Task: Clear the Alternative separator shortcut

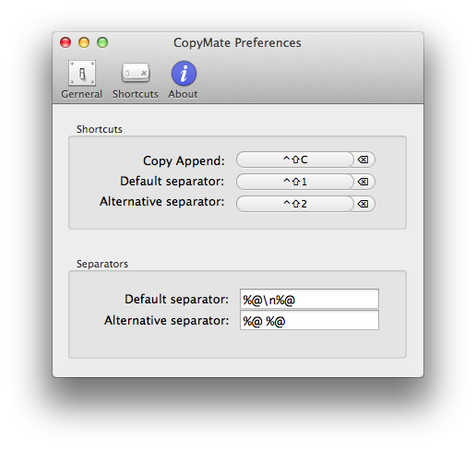Action: point(363,204)
